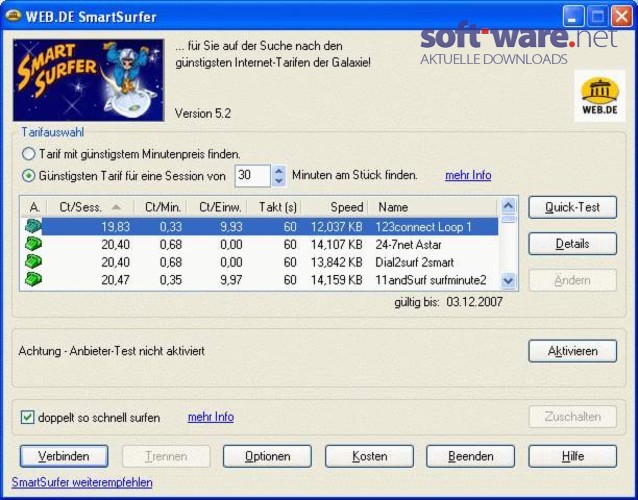Sort list by Speed column header

(334, 207)
